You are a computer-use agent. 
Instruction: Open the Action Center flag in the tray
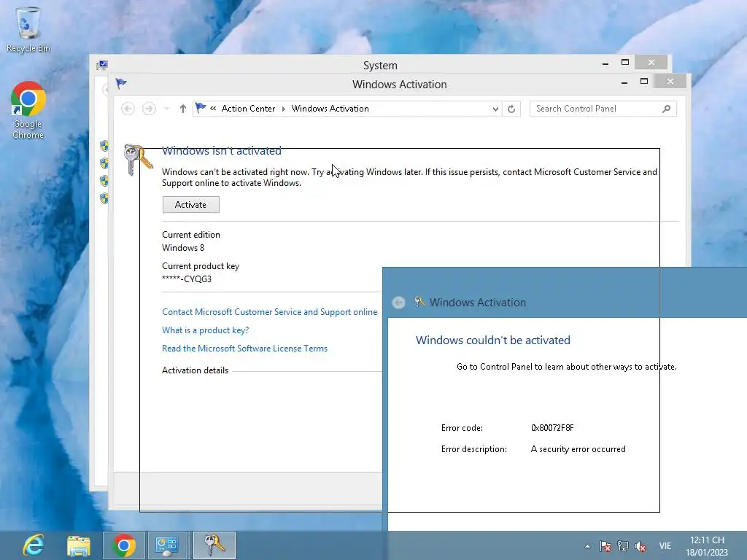click(x=605, y=546)
